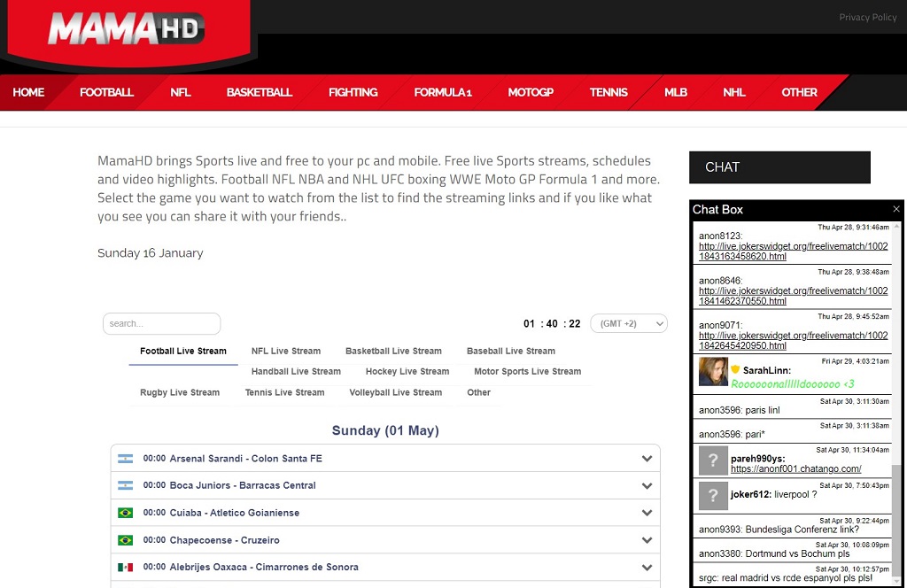Select the NFL Live Stream tab
The width and height of the screenshot is (907, 588).
(286, 351)
